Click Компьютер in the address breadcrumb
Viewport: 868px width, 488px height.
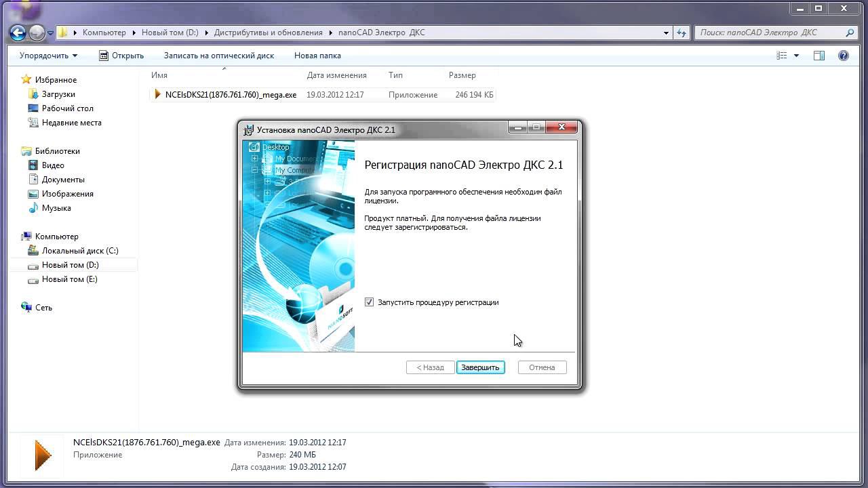pos(104,33)
